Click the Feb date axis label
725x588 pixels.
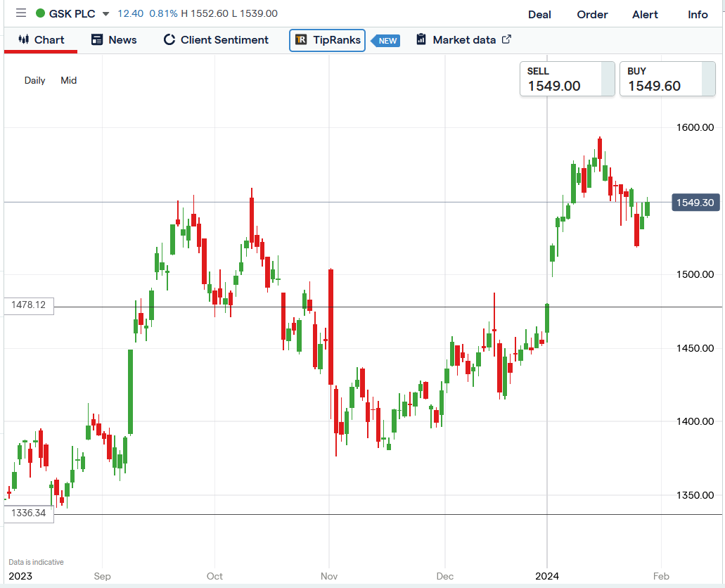661,576
